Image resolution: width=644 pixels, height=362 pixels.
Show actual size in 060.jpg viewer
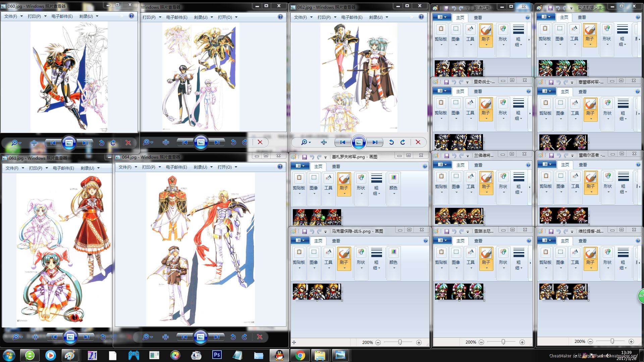[34, 143]
